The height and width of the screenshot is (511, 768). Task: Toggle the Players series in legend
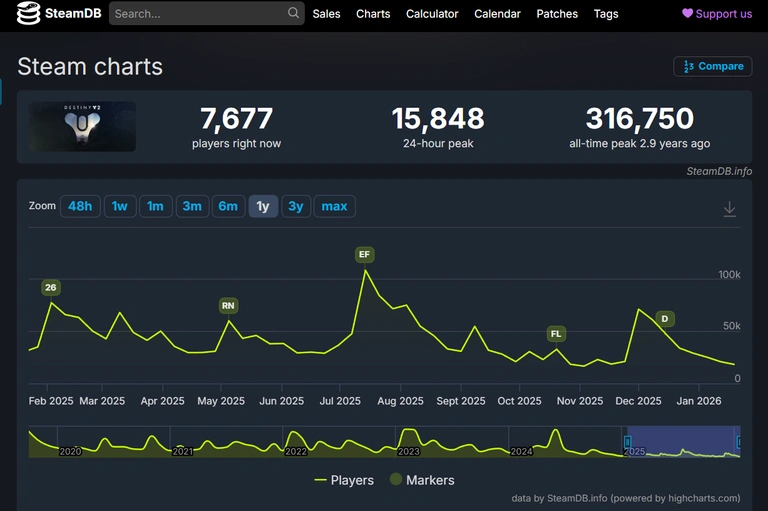tap(344, 480)
